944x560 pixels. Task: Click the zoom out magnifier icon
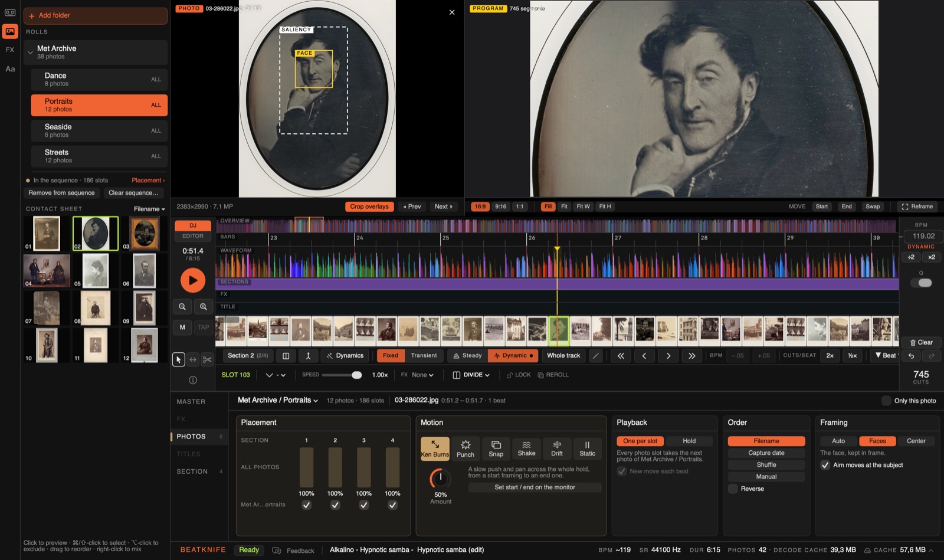coord(182,306)
